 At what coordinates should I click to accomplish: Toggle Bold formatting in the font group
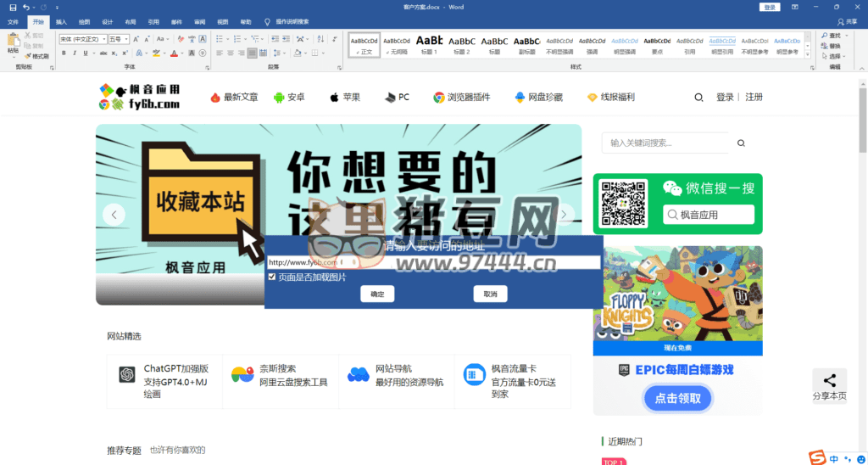63,53
